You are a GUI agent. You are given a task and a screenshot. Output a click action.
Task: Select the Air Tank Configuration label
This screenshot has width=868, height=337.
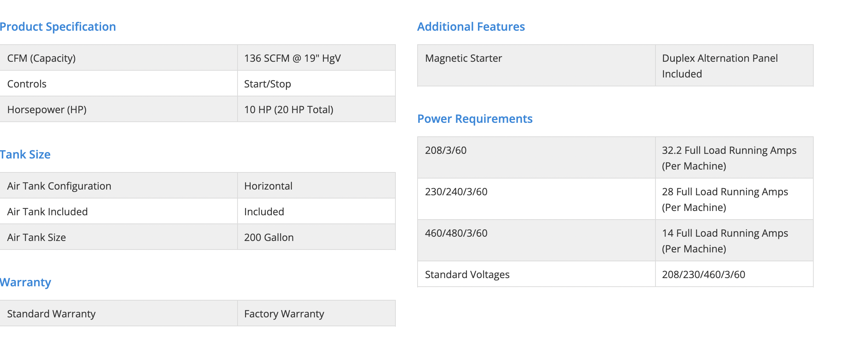(x=59, y=186)
